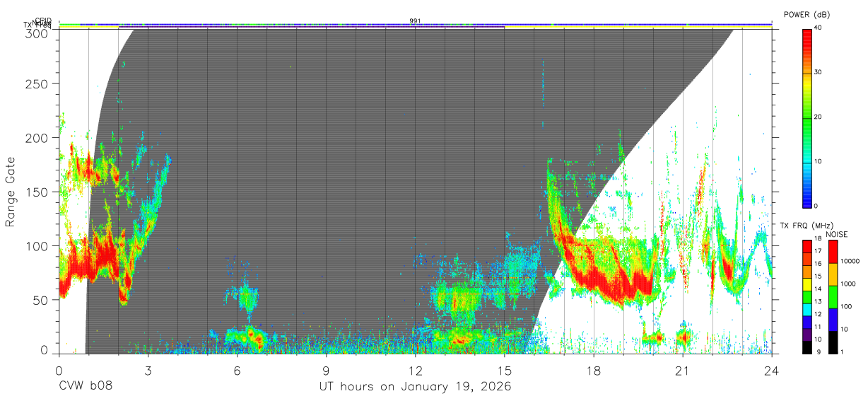Select the green NOISE swatch 100-1000
The height and width of the screenshot is (401, 868).
(833, 296)
